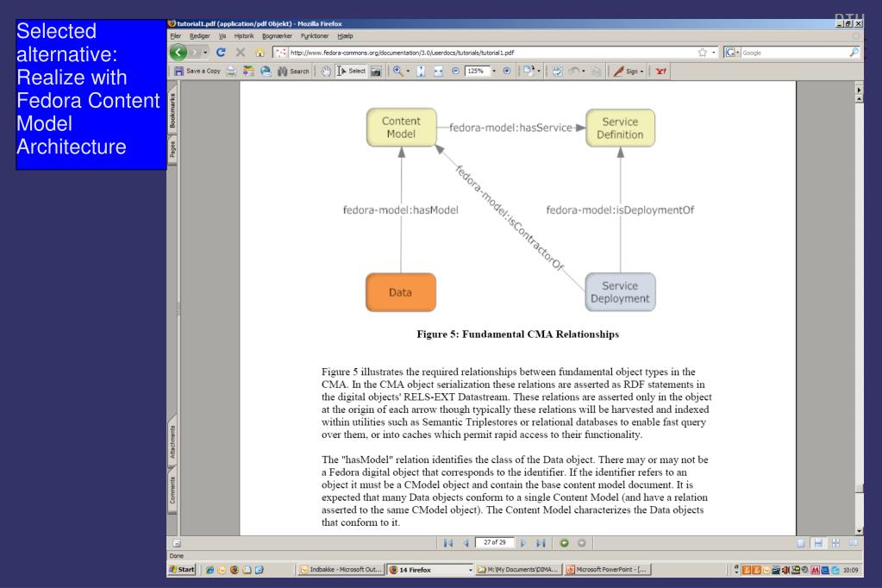The width and height of the screenshot is (882, 588).
Task: Switch to Single Page layout
Action: (x=801, y=543)
